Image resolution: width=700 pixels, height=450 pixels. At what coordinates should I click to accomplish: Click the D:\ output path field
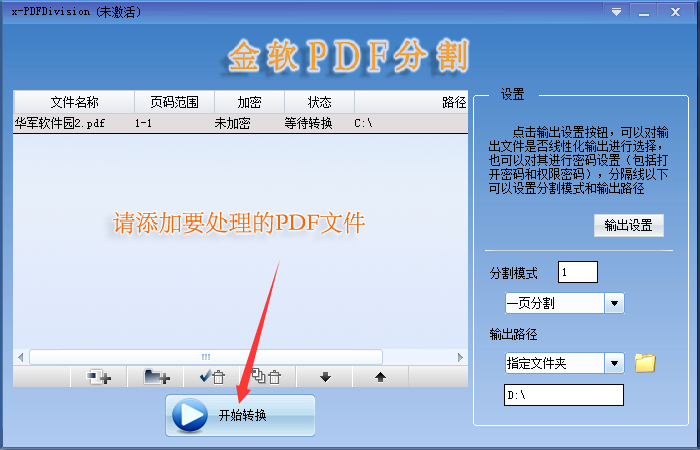click(564, 395)
